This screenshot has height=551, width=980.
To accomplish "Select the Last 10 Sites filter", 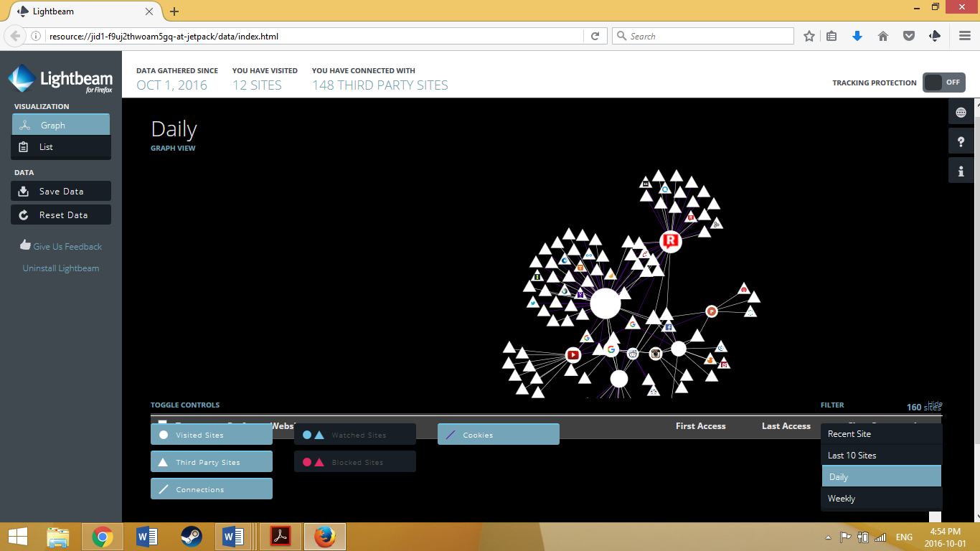I will tap(882, 456).
